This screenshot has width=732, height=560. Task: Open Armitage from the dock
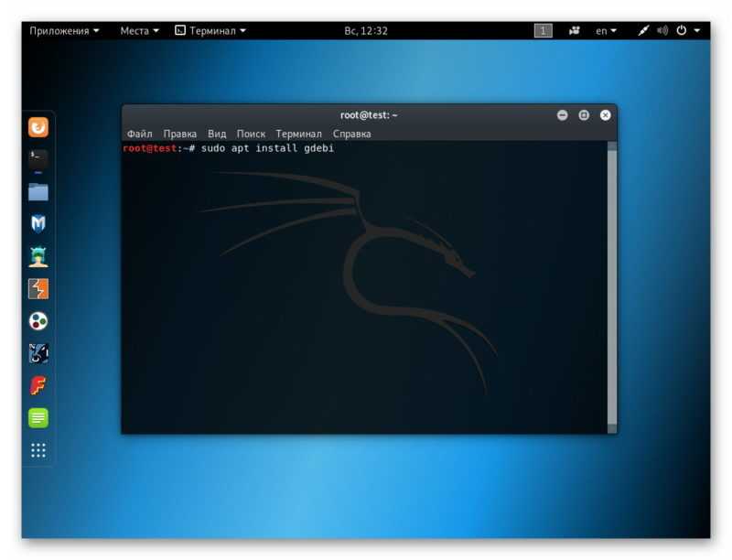click(x=38, y=256)
